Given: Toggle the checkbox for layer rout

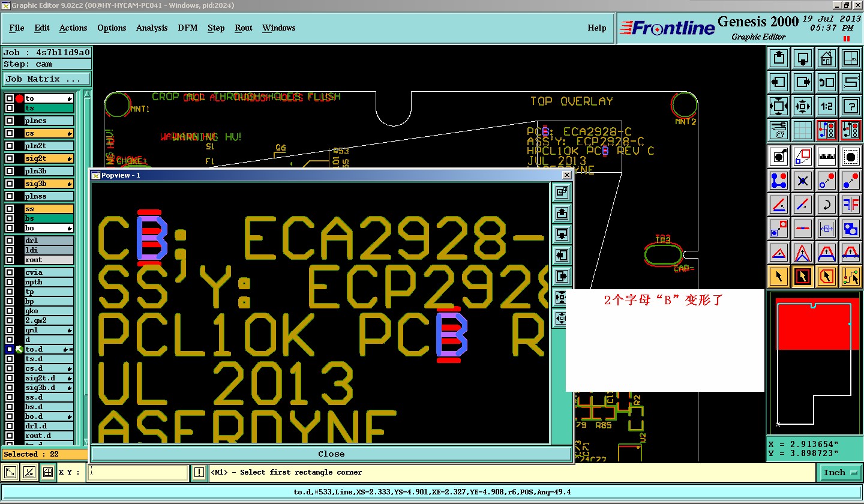Looking at the screenshot, I should pos(10,260).
